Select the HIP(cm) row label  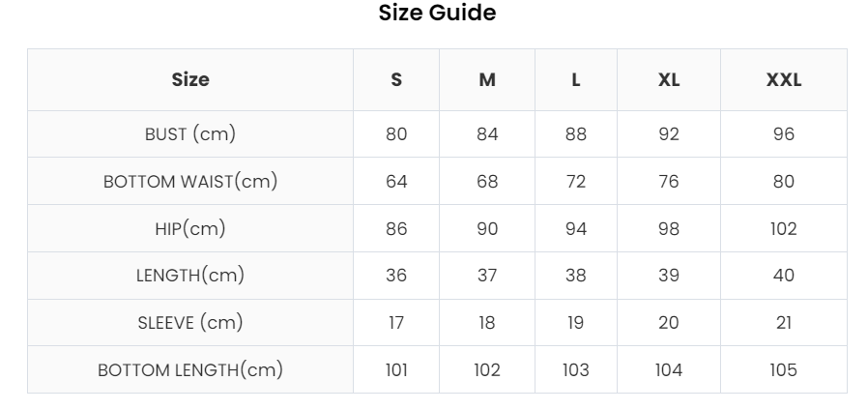(190, 228)
